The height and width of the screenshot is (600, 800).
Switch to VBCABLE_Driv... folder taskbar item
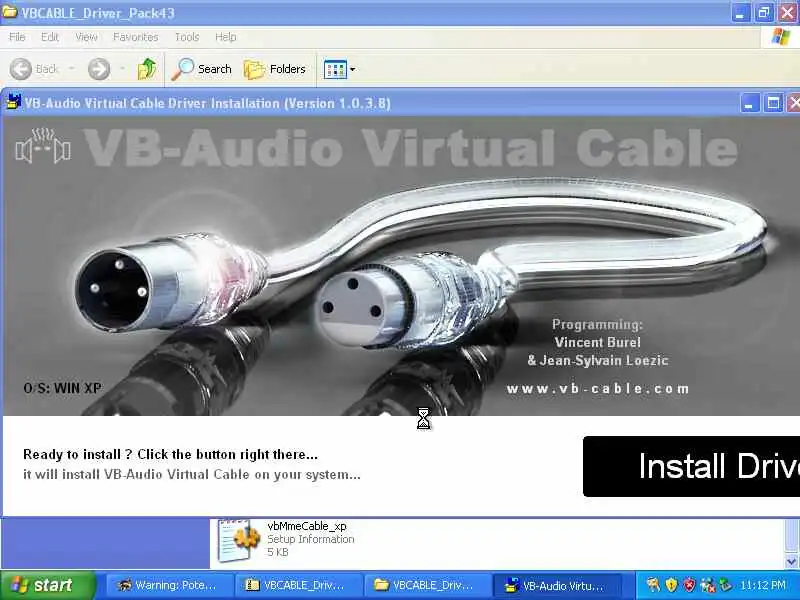click(427, 585)
